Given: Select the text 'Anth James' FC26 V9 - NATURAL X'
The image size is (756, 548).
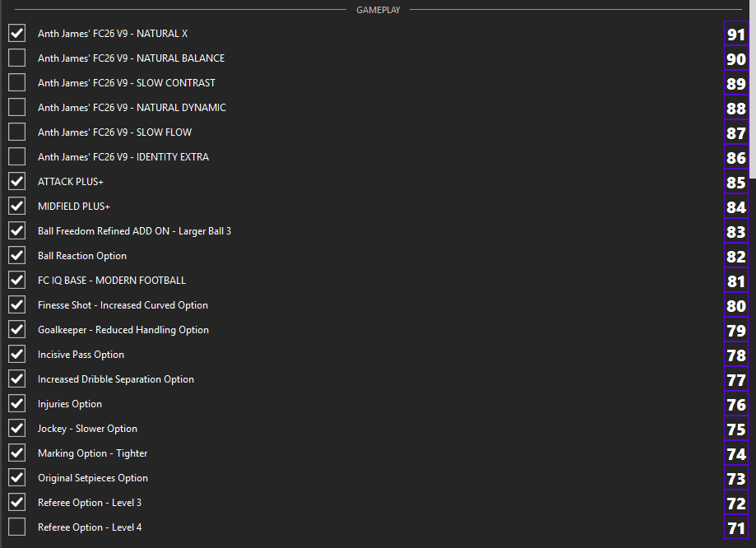Looking at the screenshot, I should (113, 33).
